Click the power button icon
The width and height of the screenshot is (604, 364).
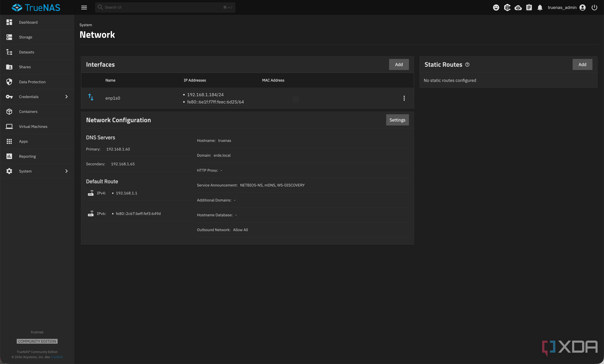point(594,7)
